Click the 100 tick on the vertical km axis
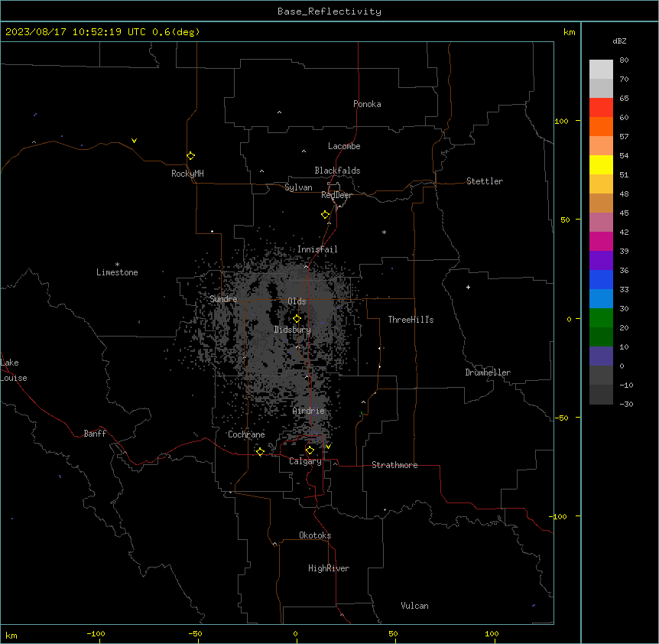Screen dimensions: 659x644 coord(561,121)
